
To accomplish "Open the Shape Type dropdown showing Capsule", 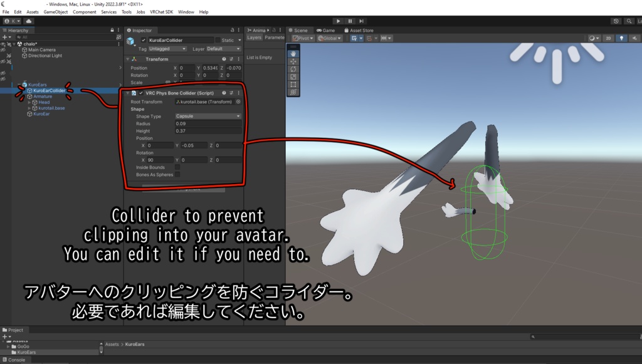I will point(208,117).
